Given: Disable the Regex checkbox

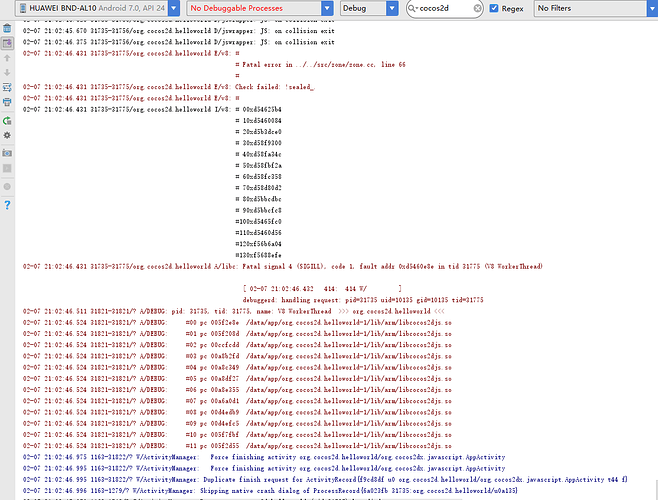Looking at the screenshot, I should tap(494, 8).
